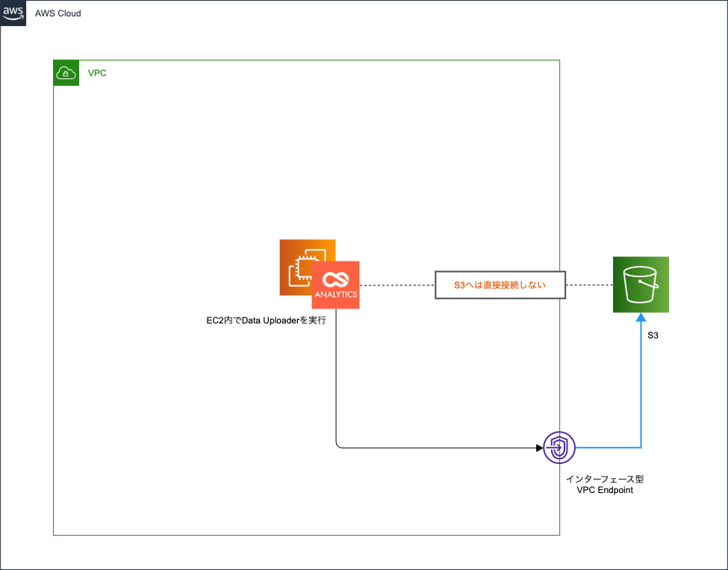The image size is (728, 570).
Task: Select the S3 label under the bucket
Action: coord(653,335)
